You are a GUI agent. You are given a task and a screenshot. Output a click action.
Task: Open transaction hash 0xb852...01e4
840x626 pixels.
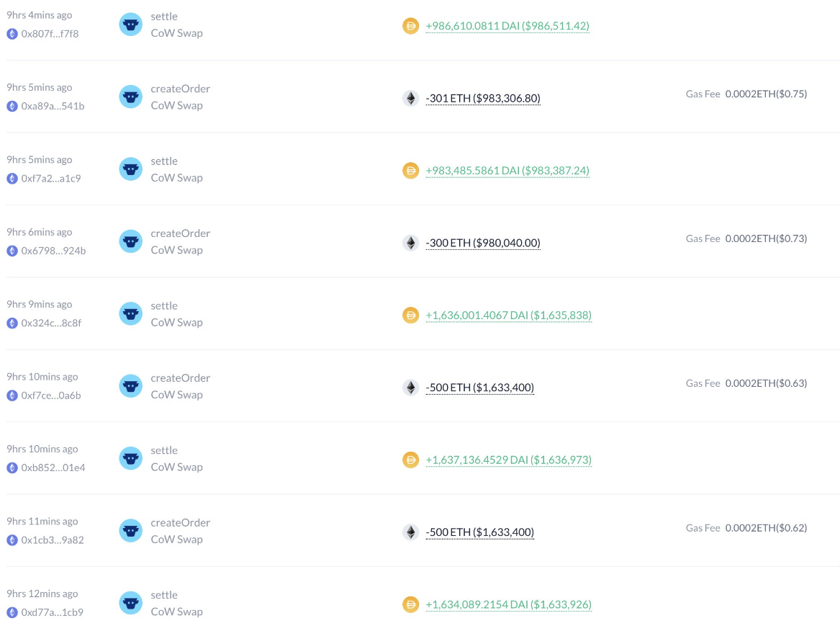(x=53, y=468)
